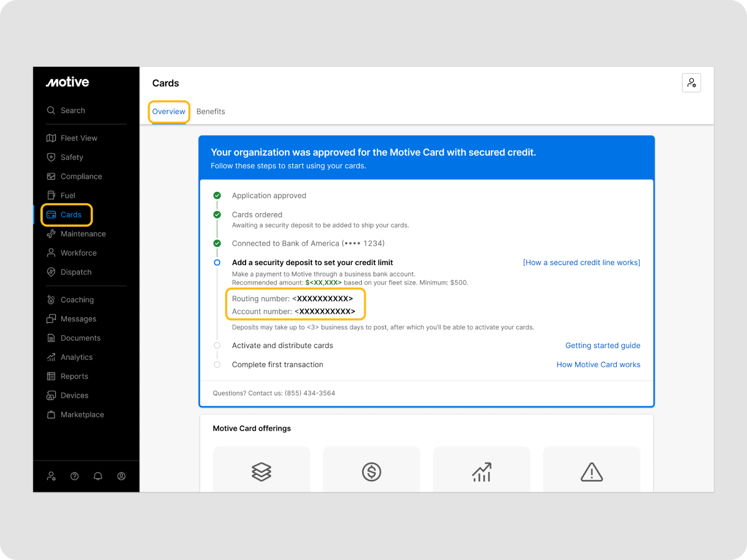Open the user profile icon in sidebar footer
The width and height of the screenshot is (747, 560).
121,476
